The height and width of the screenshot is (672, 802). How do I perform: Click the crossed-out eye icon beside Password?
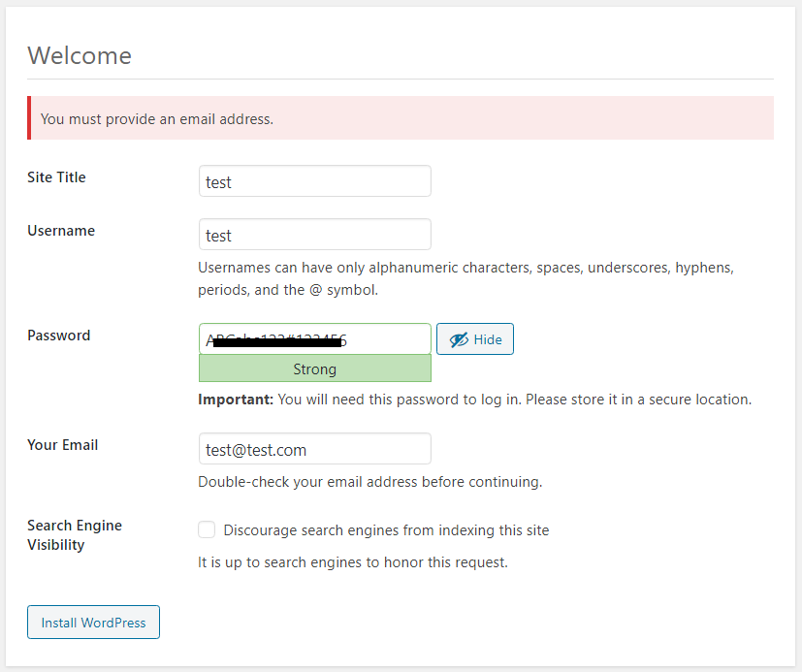459,339
